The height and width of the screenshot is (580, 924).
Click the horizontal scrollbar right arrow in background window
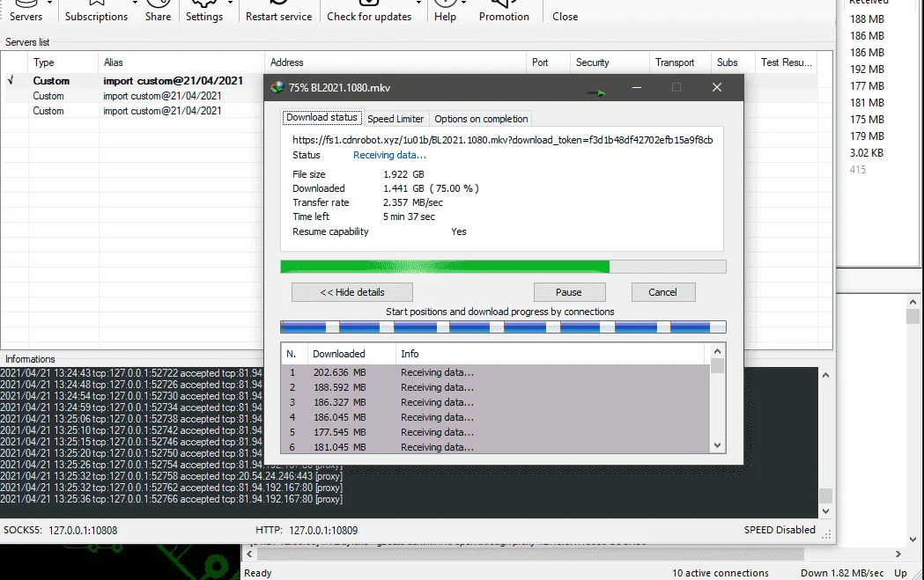pyautogui.click(x=898, y=554)
